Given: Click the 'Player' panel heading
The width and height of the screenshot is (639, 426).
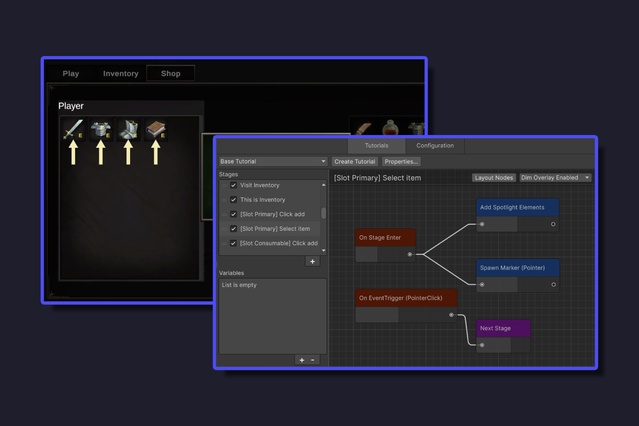Looking at the screenshot, I should tap(71, 106).
